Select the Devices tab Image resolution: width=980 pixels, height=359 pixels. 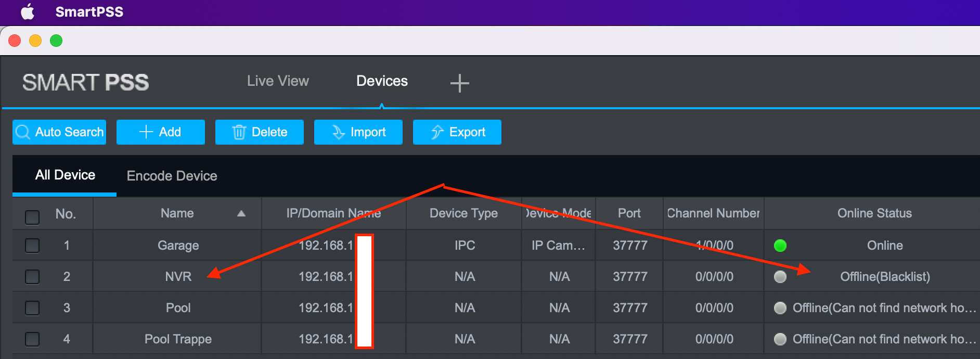(382, 81)
